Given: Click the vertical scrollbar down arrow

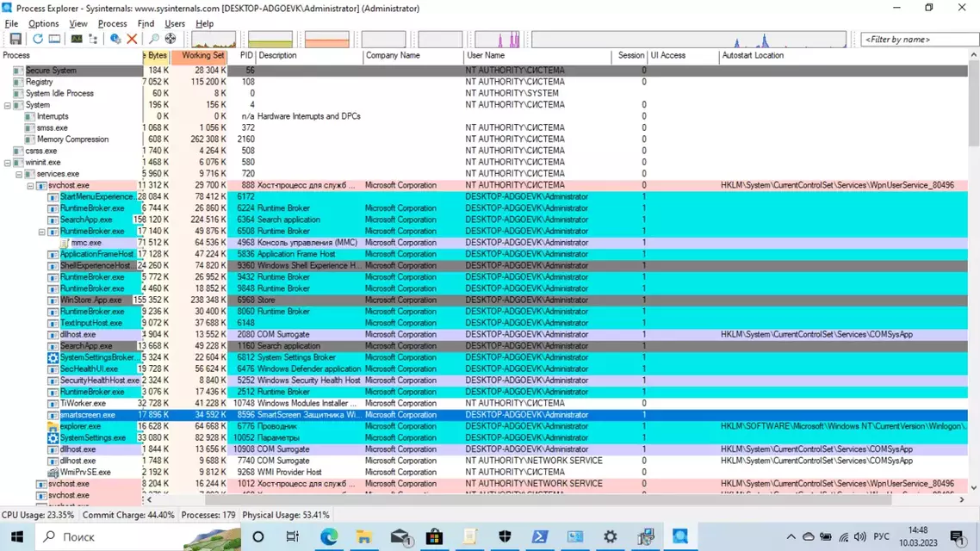Looking at the screenshot, I should tap(974, 488).
